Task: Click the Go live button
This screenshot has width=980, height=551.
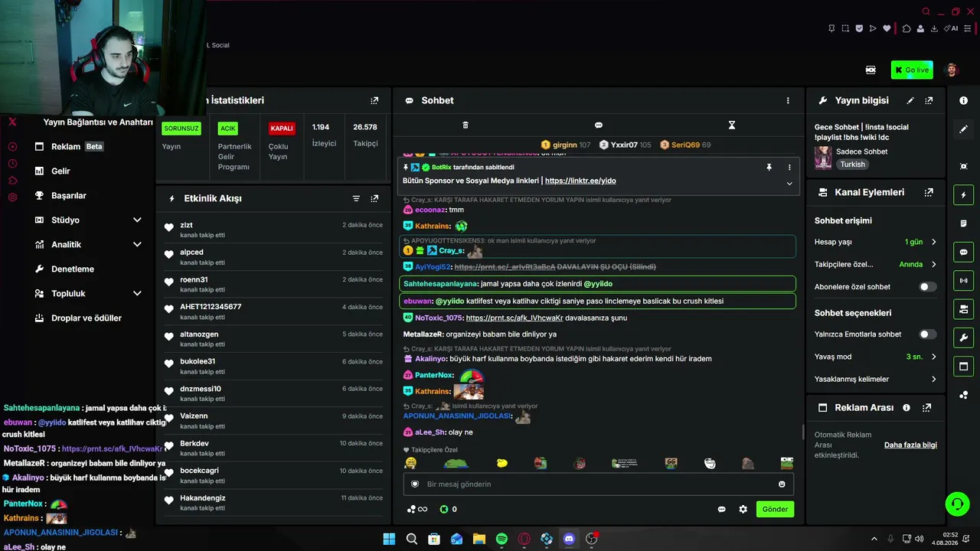Action: point(912,70)
